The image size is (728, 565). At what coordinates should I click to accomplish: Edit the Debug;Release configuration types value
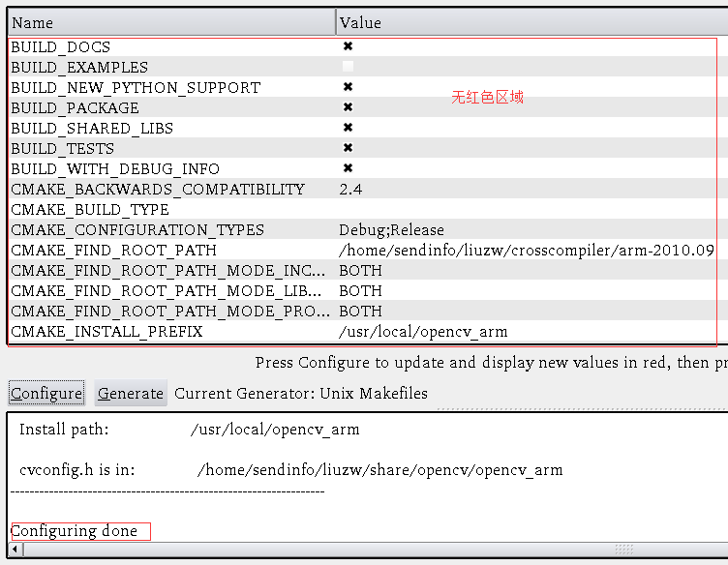click(391, 230)
